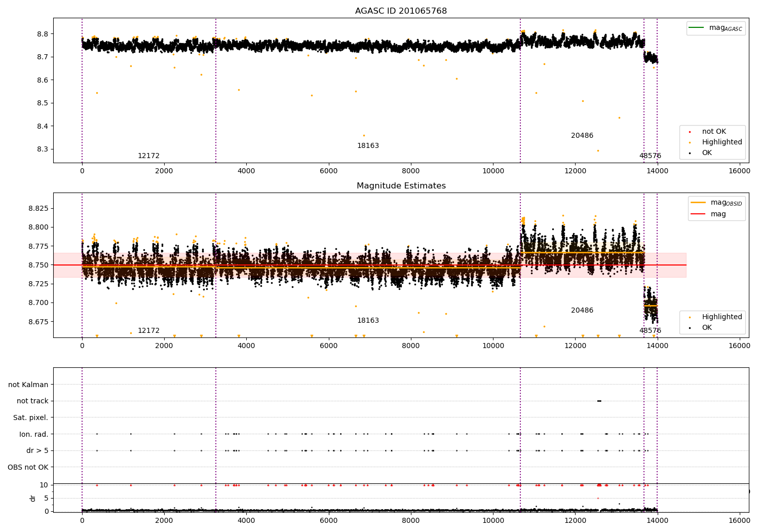
Task: Select the 8.675 y-axis tick label
Action: pyautogui.click(x=38, y=322)
